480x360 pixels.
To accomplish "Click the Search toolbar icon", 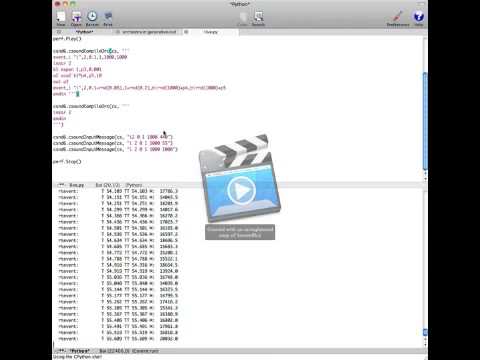I will [258, 18].
